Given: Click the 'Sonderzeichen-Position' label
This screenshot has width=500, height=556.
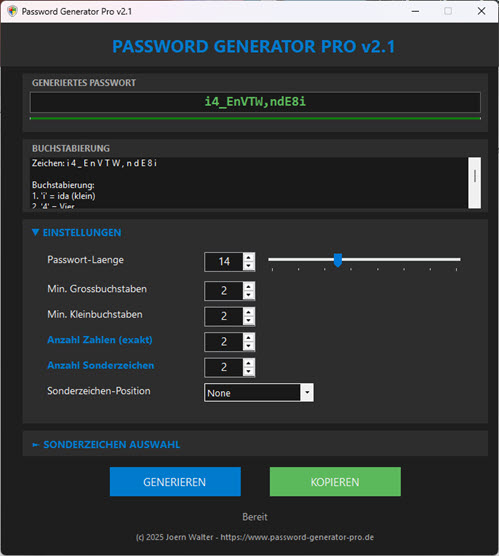Looking at the screenshot, I should (99, 391).
